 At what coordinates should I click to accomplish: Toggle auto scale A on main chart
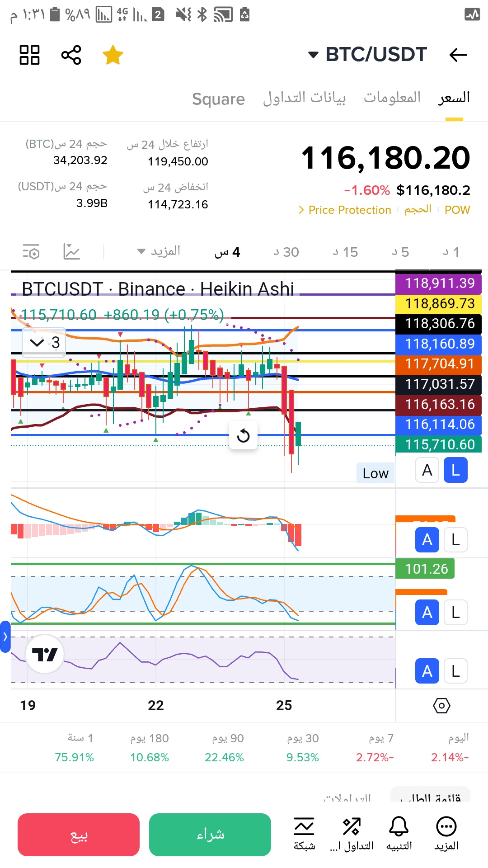pyautogui.click(x=427, y=470)
